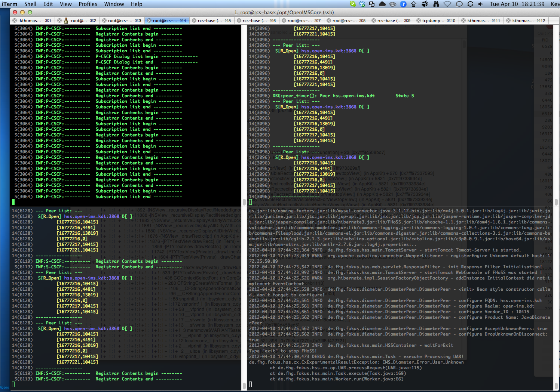Open the TextExpander blue T menu bar icon
Image resolution: width=560 pixels, height=392 pixels.
point(403,4)
